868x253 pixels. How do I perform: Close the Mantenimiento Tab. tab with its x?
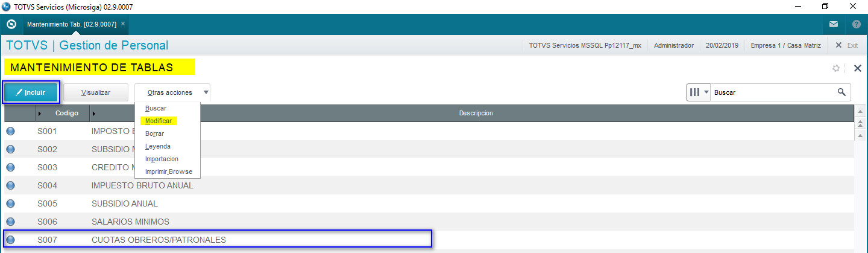point(123,24)
